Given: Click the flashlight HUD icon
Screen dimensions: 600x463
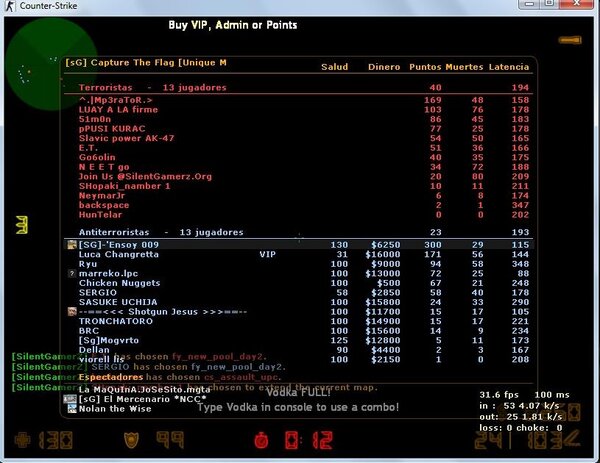Looking at the screenshot, I should pos(570,40).
